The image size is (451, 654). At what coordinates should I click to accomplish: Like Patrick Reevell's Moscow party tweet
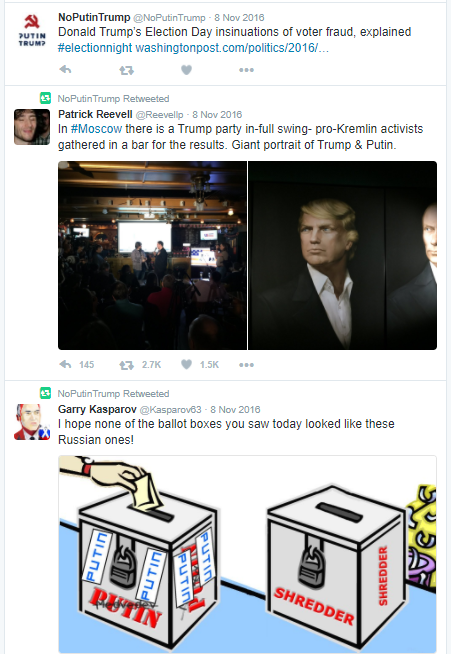pos(186,365)
